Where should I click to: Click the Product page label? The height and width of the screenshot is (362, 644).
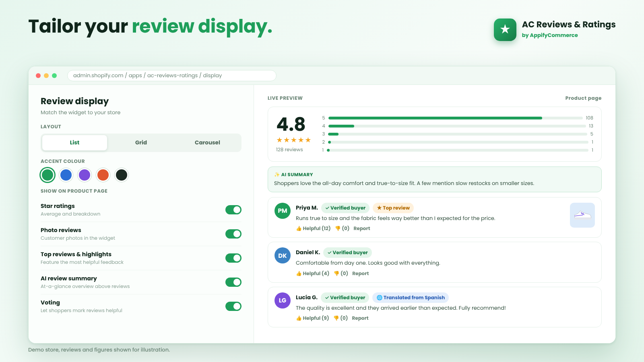tap(583, 98)
